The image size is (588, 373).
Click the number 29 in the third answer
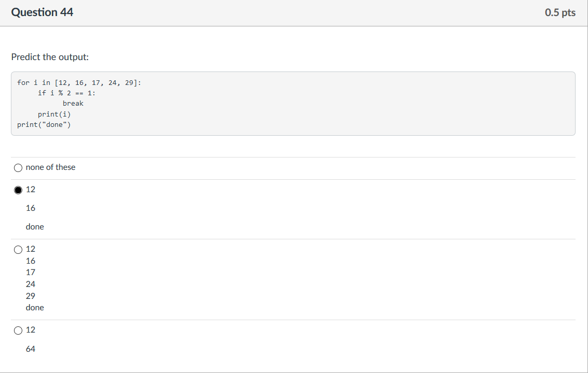click(31, 296)
